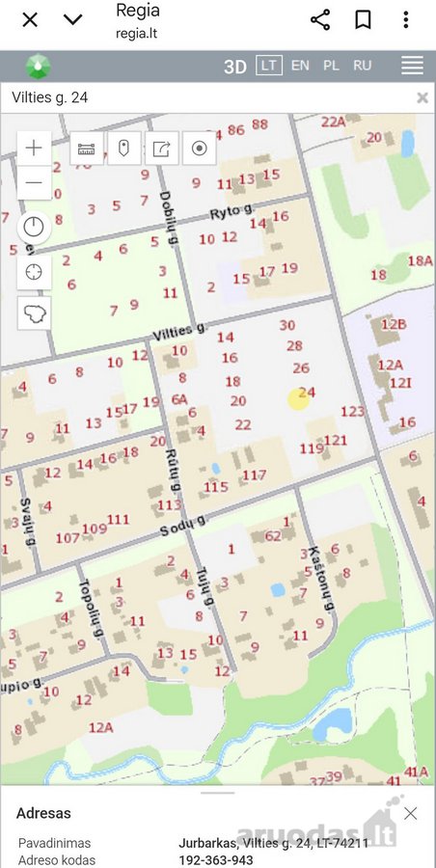
Task: Switch language to RU
Action: [363, 66]
